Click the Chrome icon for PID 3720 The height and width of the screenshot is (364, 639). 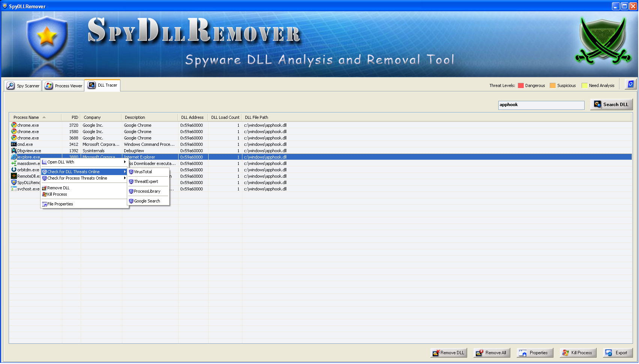(14, 125)
